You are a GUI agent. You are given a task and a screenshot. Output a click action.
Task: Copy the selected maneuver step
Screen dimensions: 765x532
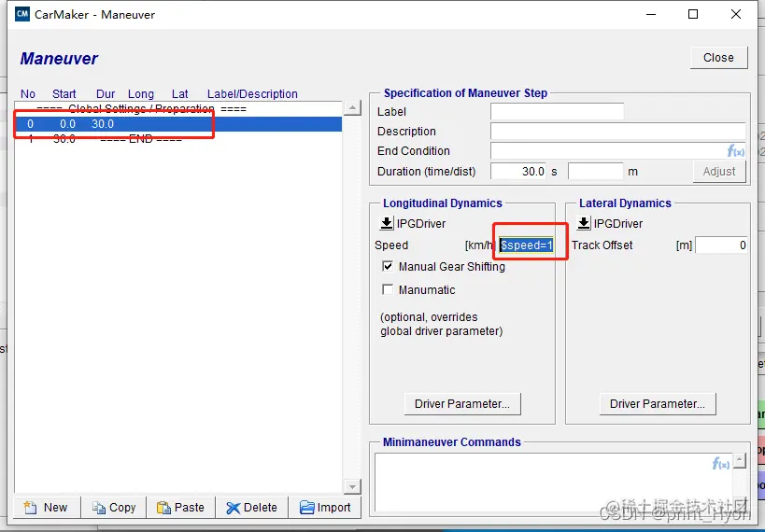click(x=114, y=508)
